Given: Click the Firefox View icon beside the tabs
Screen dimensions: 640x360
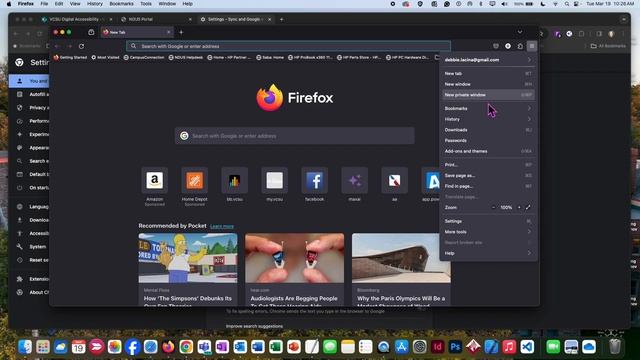Looking at the screenshot, I should tap(91, 32).
